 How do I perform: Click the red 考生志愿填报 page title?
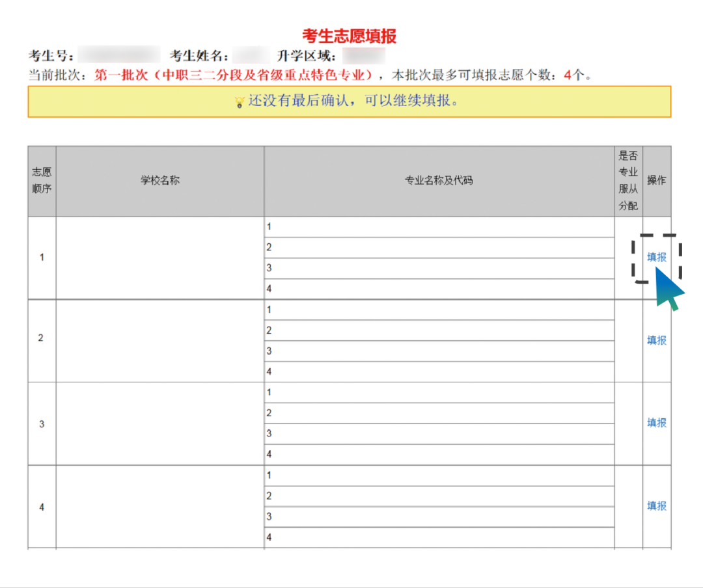350,36
